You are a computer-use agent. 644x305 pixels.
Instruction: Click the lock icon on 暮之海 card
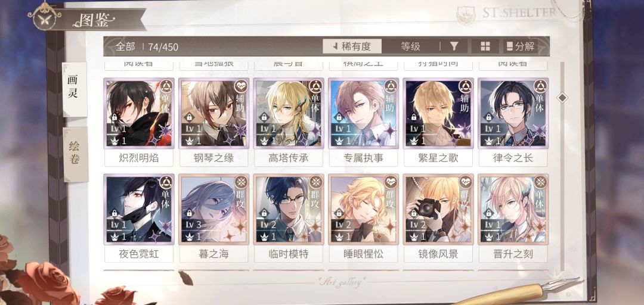click(190, 213)
